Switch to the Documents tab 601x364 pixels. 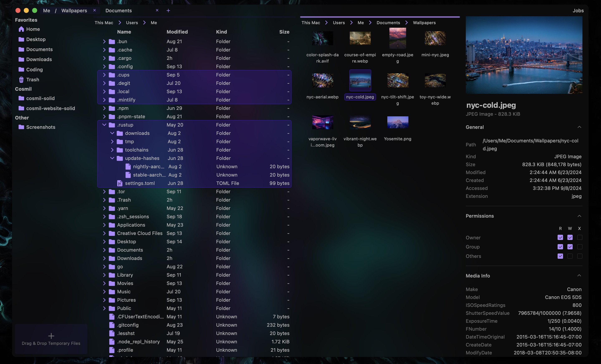click(119, 10)
